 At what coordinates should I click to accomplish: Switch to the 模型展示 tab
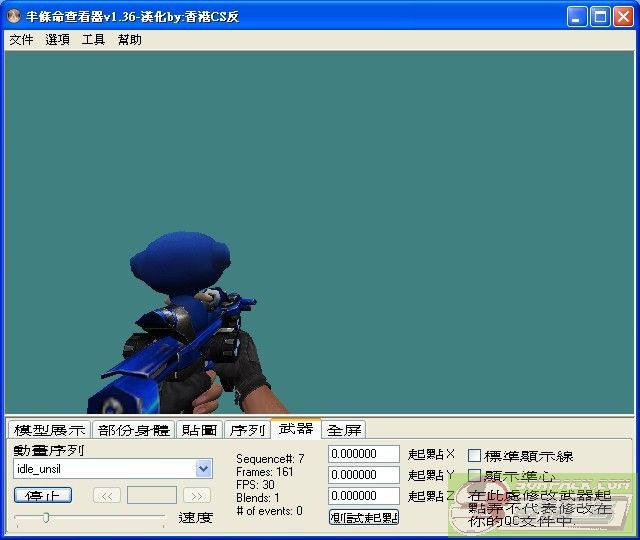(49, 430)
